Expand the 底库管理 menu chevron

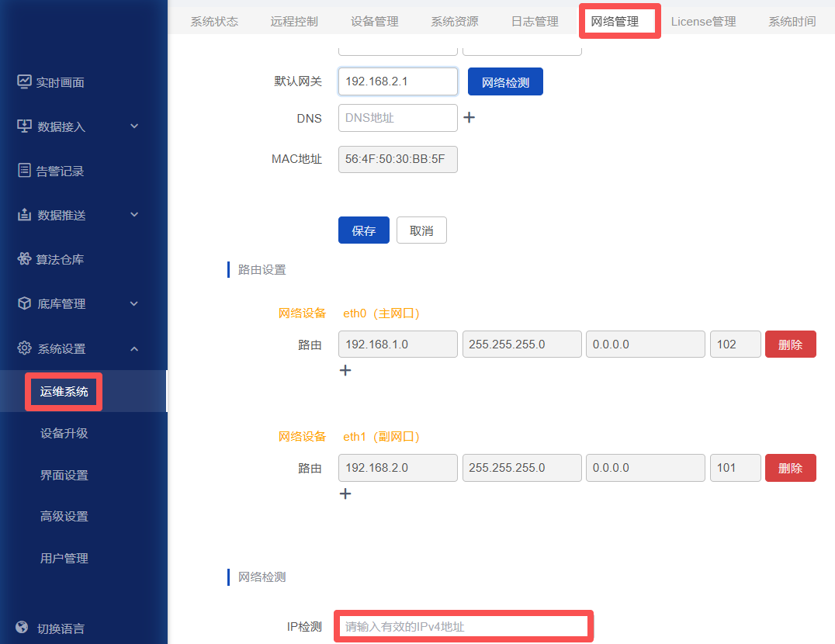(134, 303)
